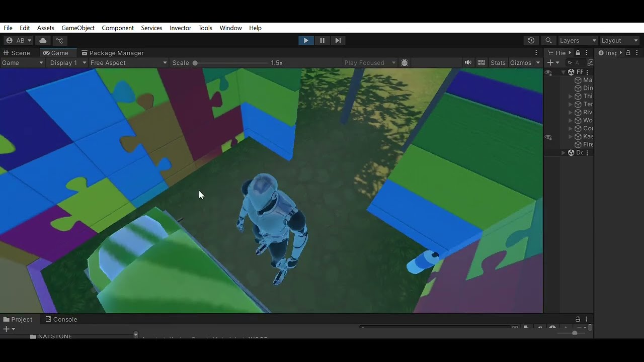Open the Inspector panel options menu

pos(637,53)
